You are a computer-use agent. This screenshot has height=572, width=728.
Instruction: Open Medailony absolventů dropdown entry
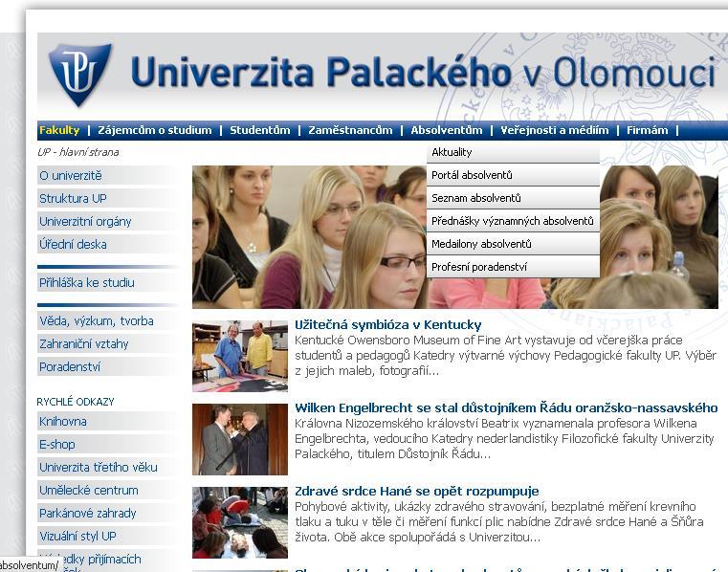[513, 244]
